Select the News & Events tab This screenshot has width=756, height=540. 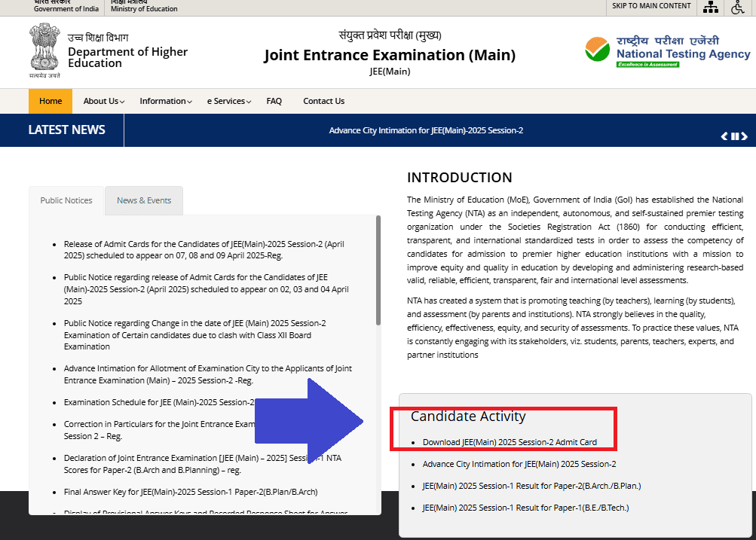coord(143,200)
